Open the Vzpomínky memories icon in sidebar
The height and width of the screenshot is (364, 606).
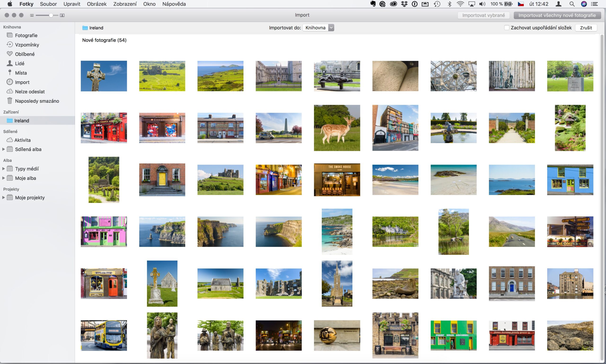[x=9, y=44]
